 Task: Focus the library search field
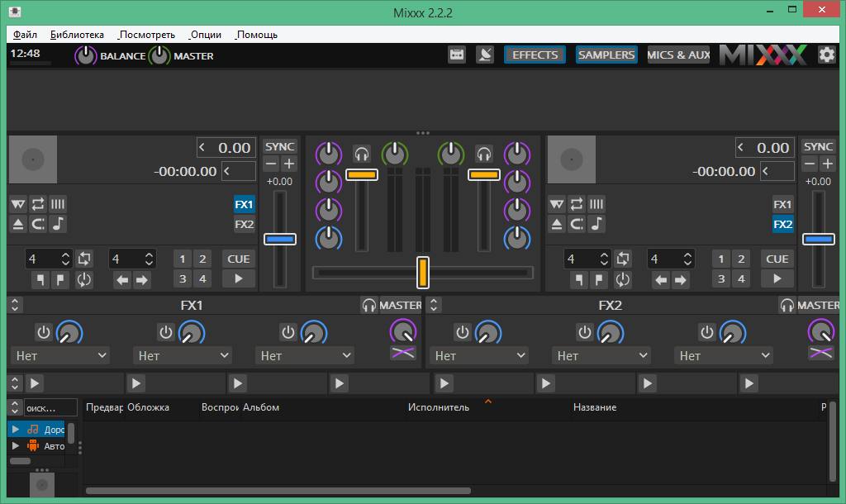(x=50, y=408)
